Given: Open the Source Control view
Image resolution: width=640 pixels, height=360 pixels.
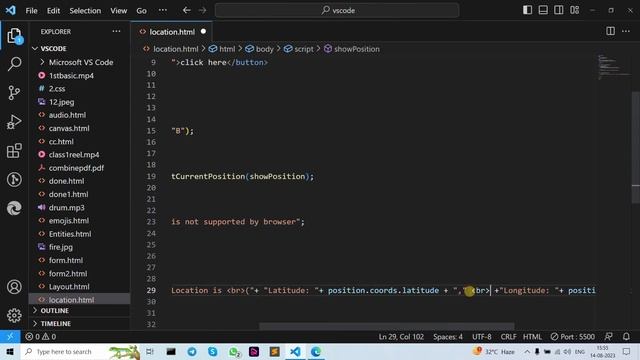Looking at the screenshot, I should click(x=14, y=93).
